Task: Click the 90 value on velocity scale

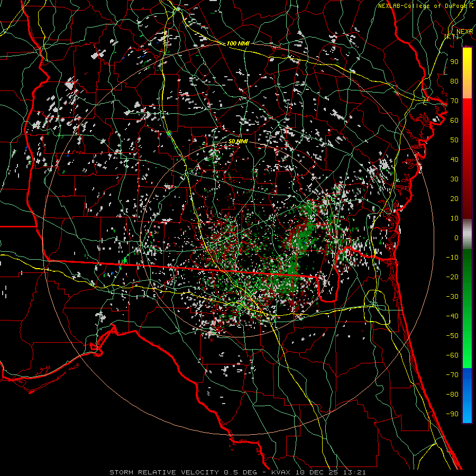Action: coord(454,62)
